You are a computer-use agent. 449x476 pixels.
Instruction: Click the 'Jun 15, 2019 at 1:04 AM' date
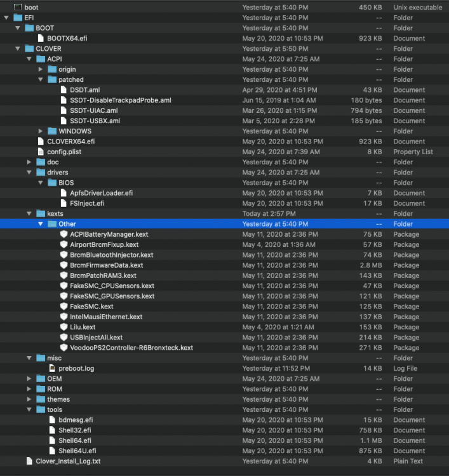click(279, 100)
